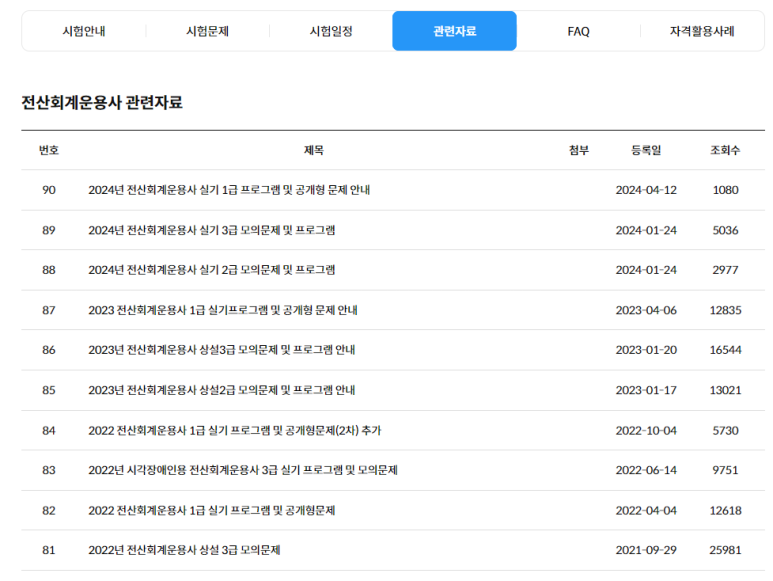
Task: Click the view count 13021
Action: click(725, 390)
